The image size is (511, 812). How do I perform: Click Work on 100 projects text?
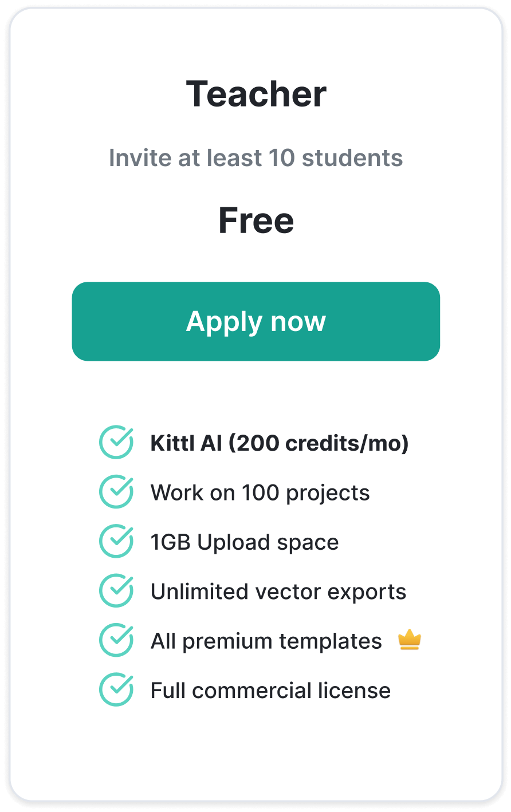coord(260,493)
